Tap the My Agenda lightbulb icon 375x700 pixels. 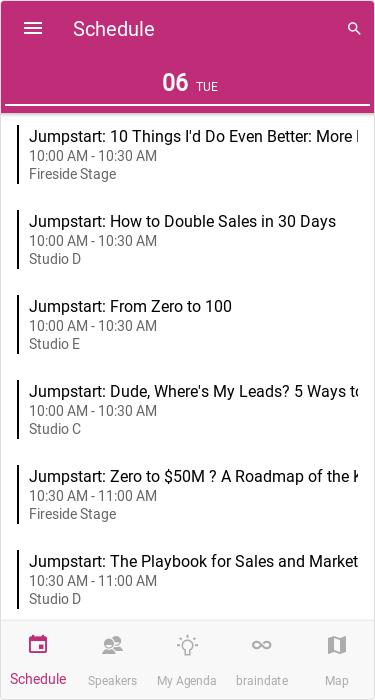187,645
